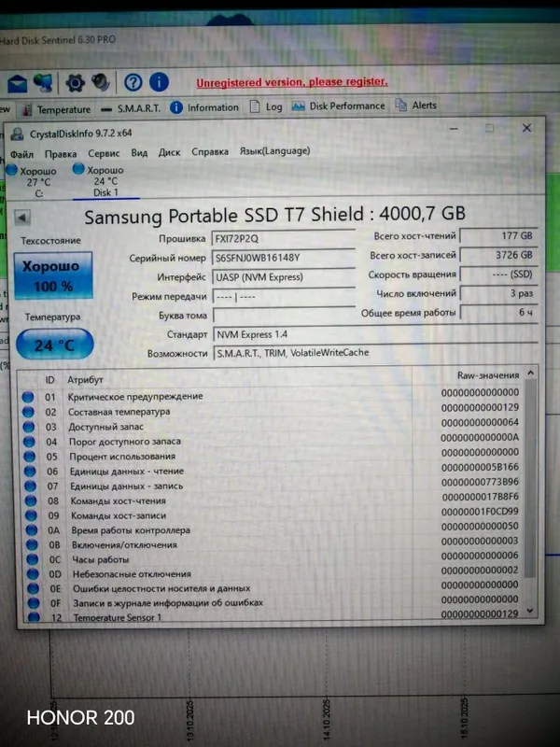Click the Режим передачи field

[285, 296]
